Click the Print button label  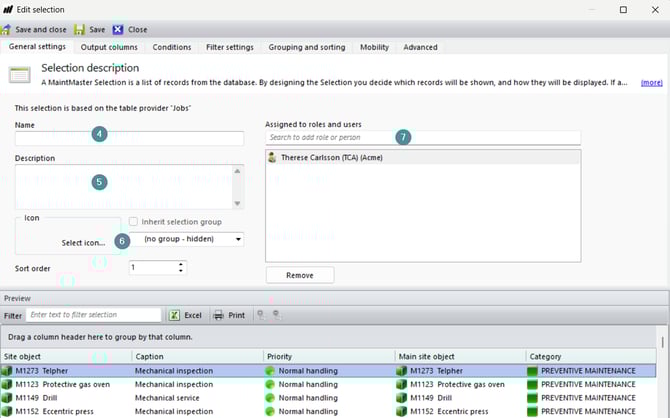click(x=237, y=315)
